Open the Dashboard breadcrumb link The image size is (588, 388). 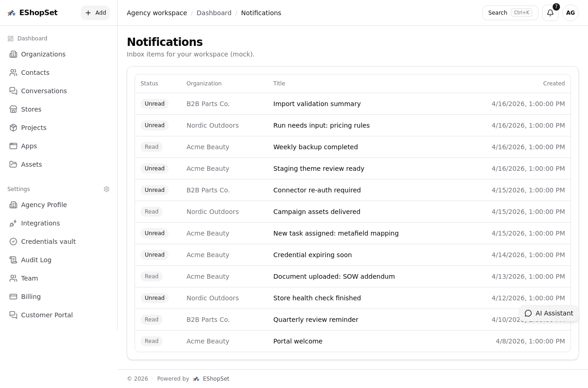coord(214,13)
